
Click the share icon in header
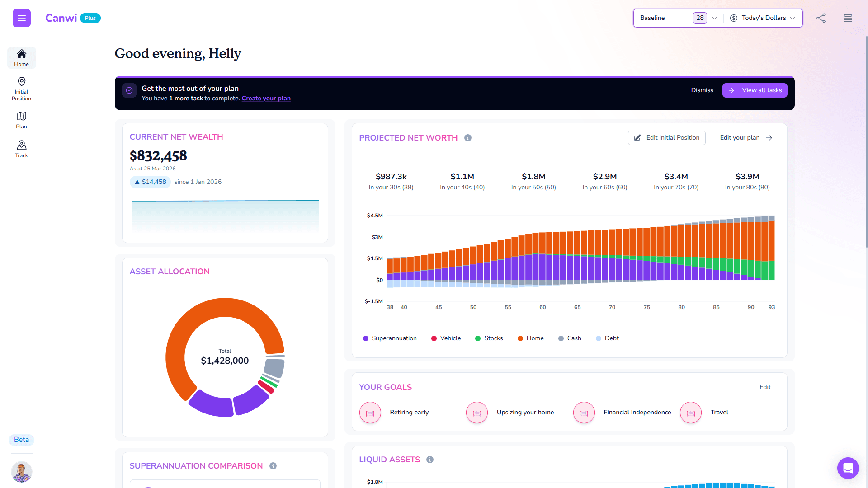[821, 18]
